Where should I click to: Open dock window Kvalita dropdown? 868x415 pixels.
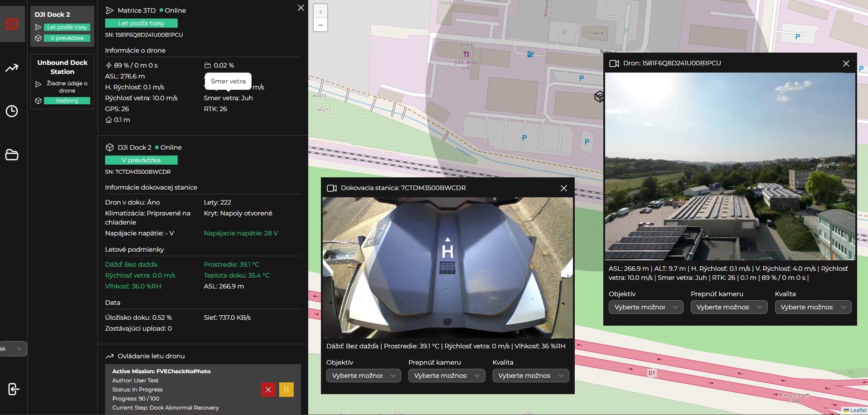[531, 376]
